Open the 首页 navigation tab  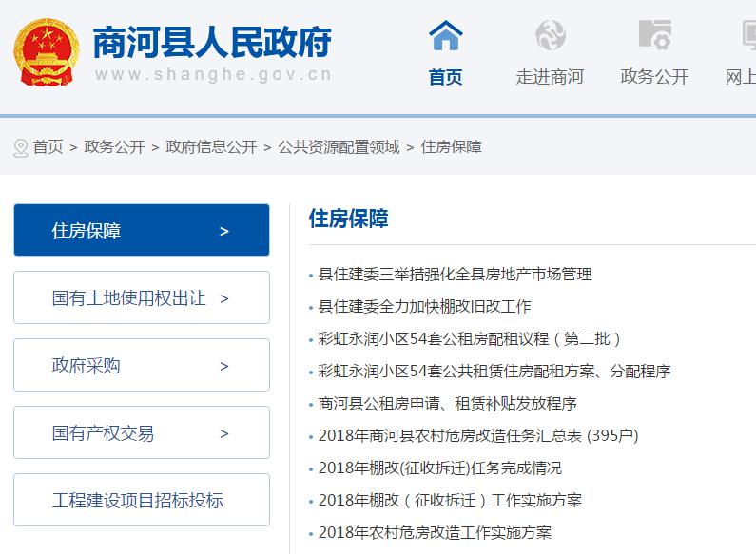[445, 77]
